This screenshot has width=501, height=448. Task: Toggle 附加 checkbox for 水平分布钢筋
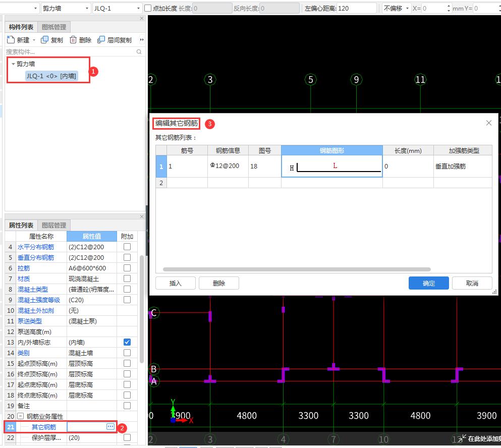tap(127, 247)
